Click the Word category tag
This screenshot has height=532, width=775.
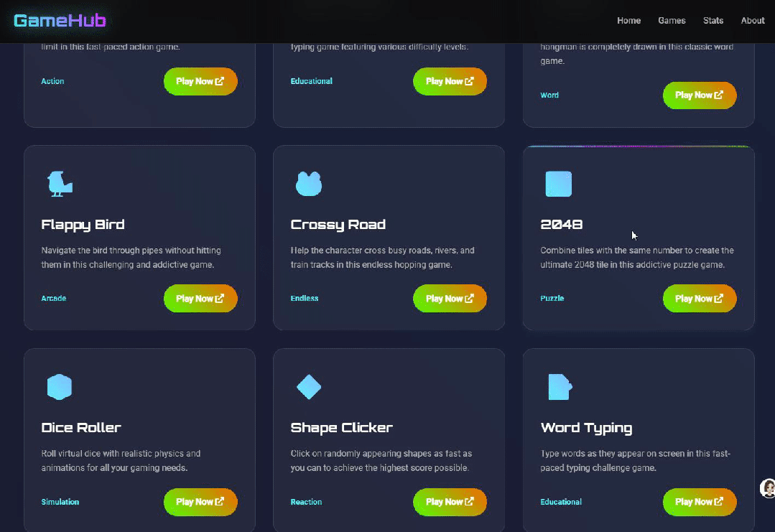tap(549, 95)
